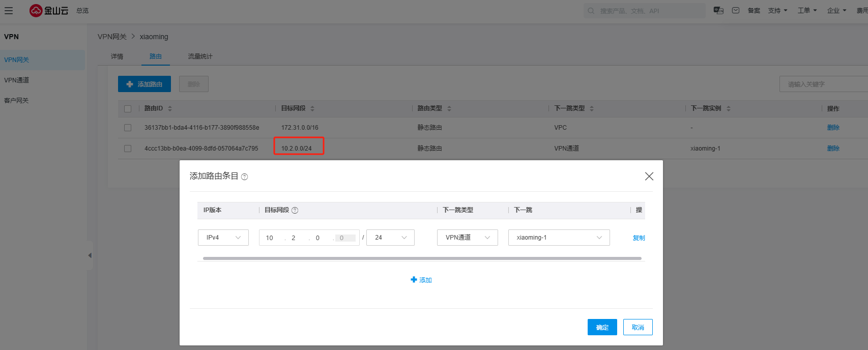The image size is (868, 350).
Task: Expand the subnet mask 24 dropdown
Action: click(390, 238)
